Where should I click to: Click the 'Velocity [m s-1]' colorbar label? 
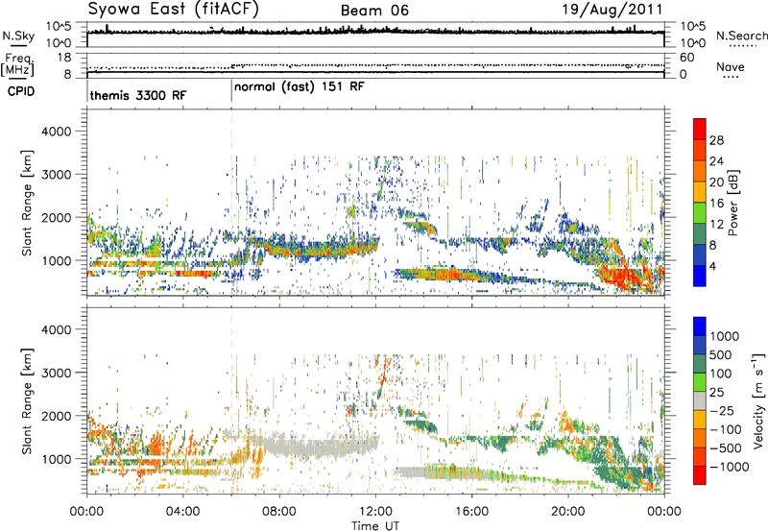tap(758, 400)
